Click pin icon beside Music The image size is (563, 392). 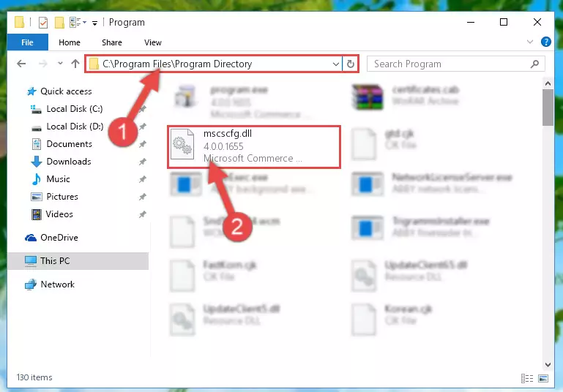click(143, 179)
